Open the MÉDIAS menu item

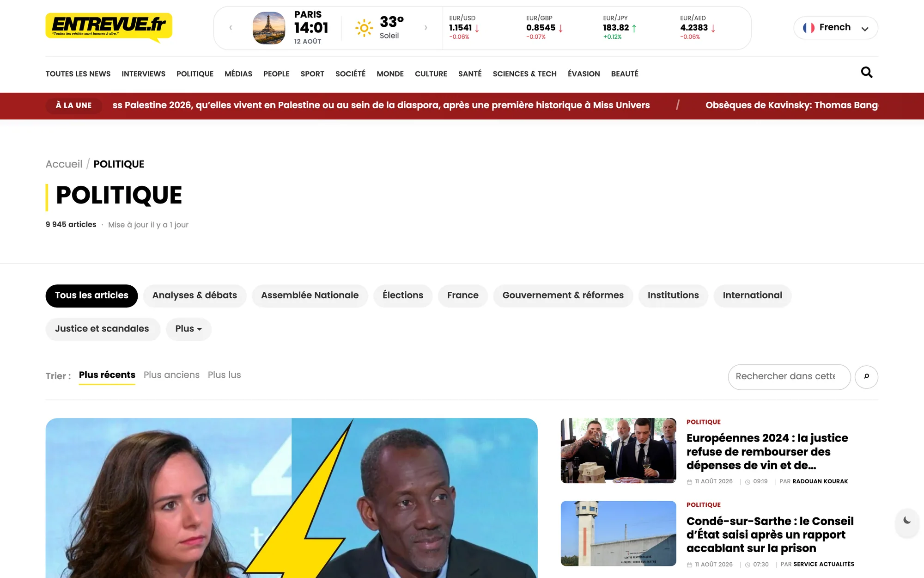pos(238,74)
